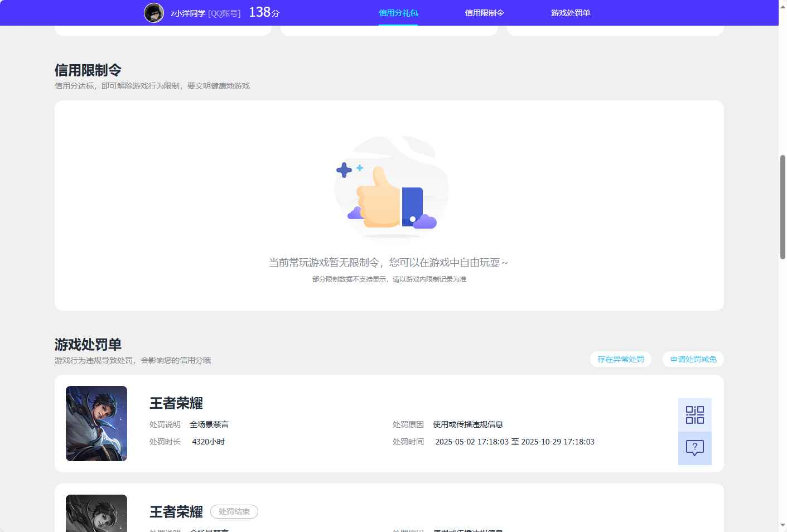Click the z小洋同学 username
This screenshot has height=532, width=787.
[x=188, y=13]
